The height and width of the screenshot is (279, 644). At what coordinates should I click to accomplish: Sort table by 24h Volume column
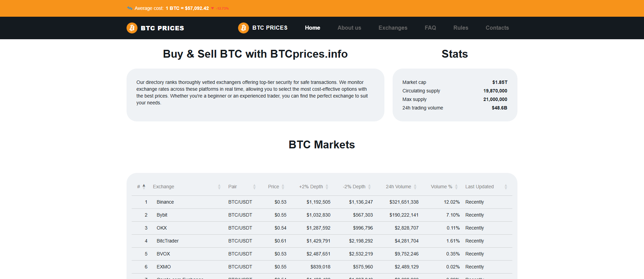coord(401,187)
